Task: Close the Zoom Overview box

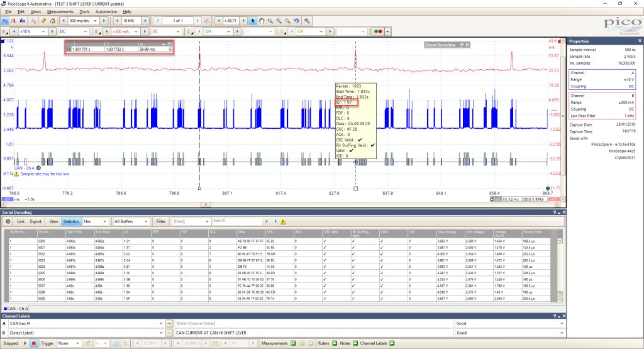Action: [467, 45]
